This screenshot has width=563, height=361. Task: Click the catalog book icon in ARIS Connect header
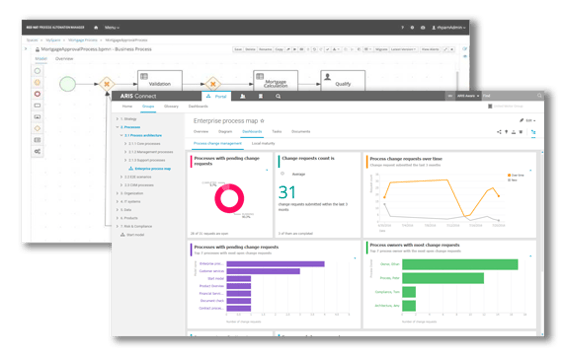(261, 96)
